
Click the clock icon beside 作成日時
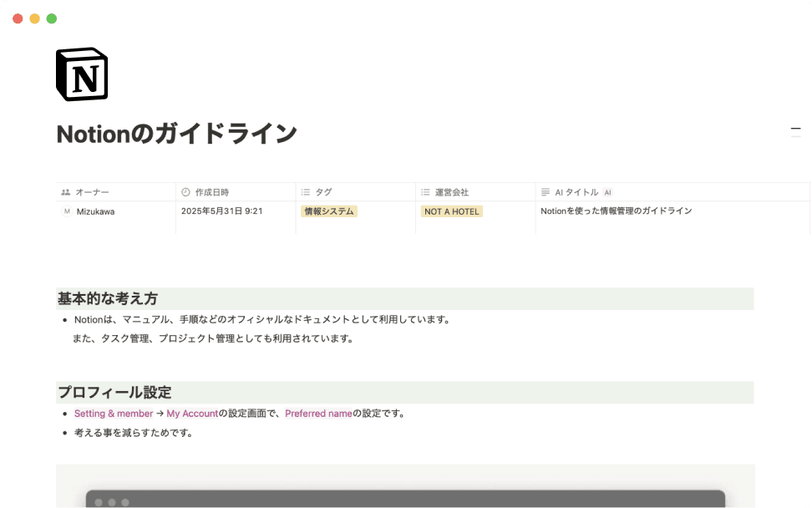pyautogui.click(x=185, y=191)
